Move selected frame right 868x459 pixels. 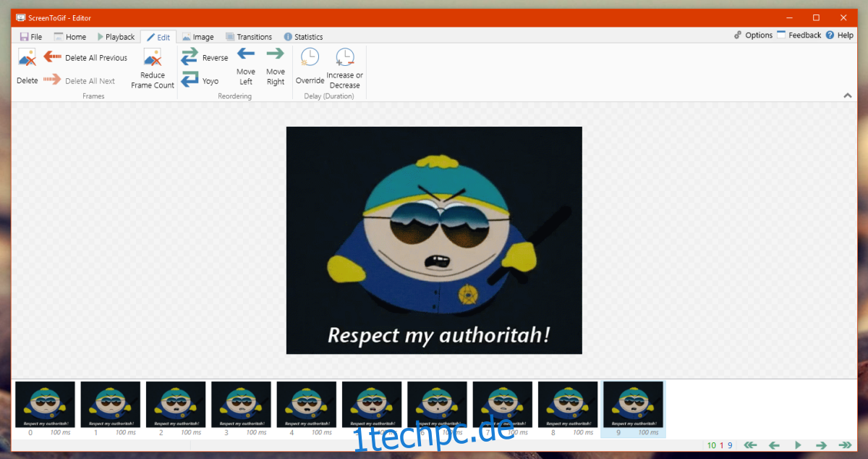tap(276, 67)
